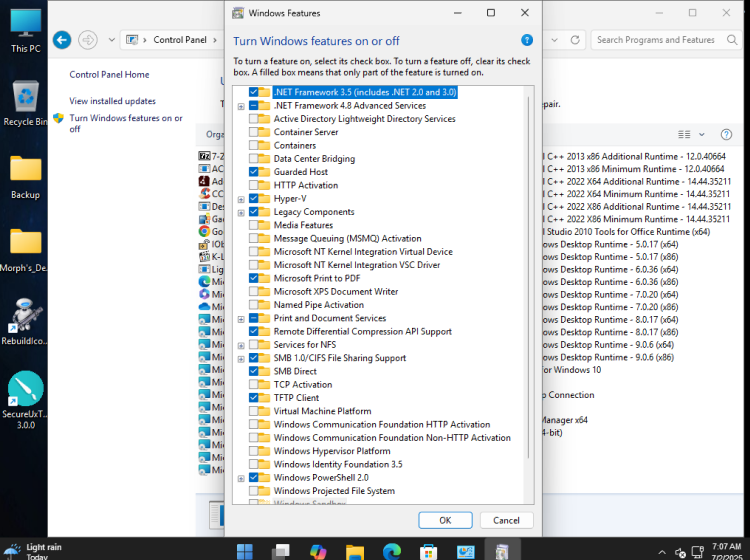Click Turn Windows features on or off link
The width and height of the screenshot is (750, 560).
126,123
